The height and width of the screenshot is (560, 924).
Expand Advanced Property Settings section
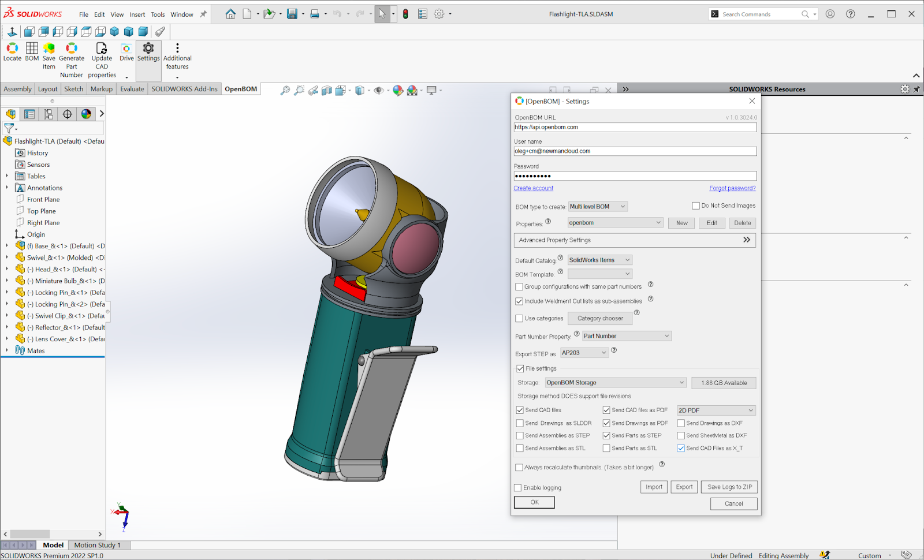tap(746, 240)
